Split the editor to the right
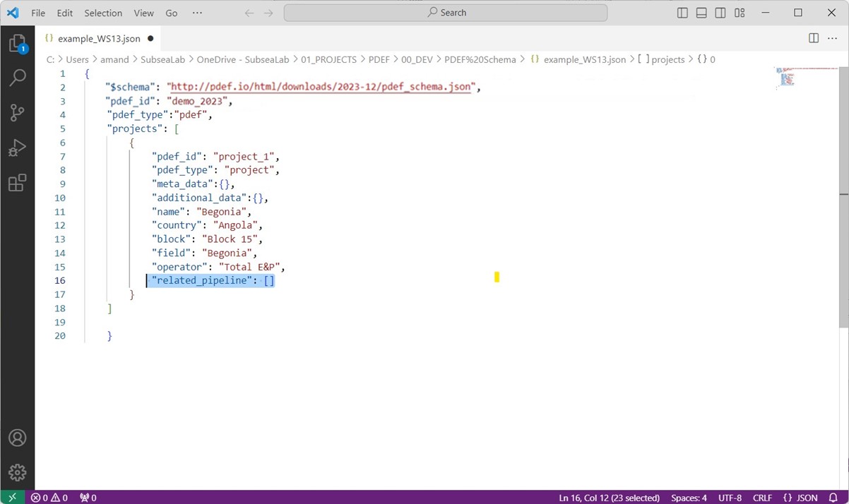The image size is (849, 504). [814, 38]
